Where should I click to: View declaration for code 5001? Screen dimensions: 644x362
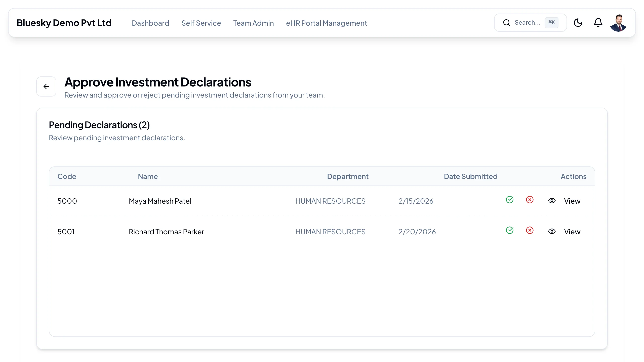click(x=572, y=232)
